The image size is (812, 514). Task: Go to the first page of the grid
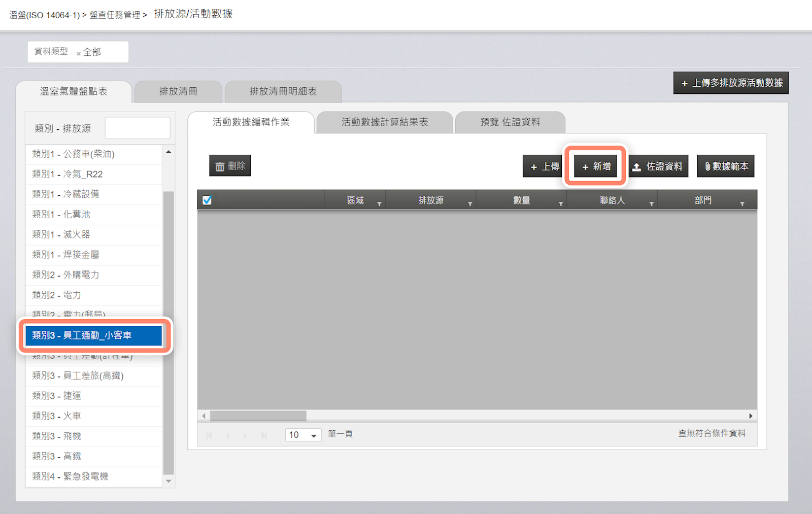pos(209,435)
